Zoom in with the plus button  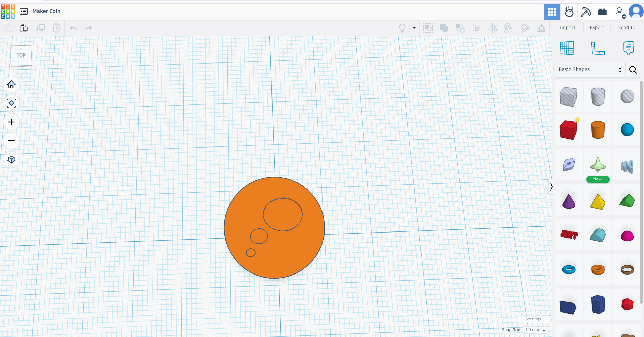[x=11, y=122]
